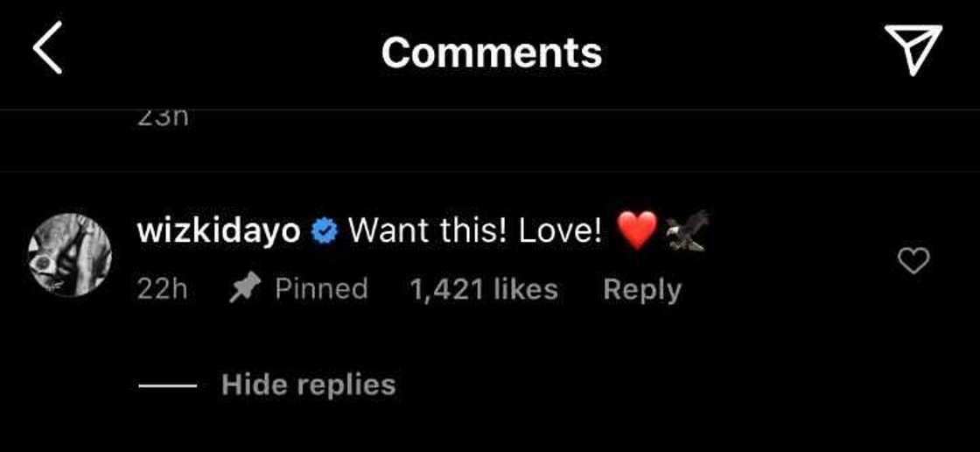The image size is (980, 452).
Task: Collapse the thread with Hide replies
Action: pyautogui.click(x=308, y=385)
